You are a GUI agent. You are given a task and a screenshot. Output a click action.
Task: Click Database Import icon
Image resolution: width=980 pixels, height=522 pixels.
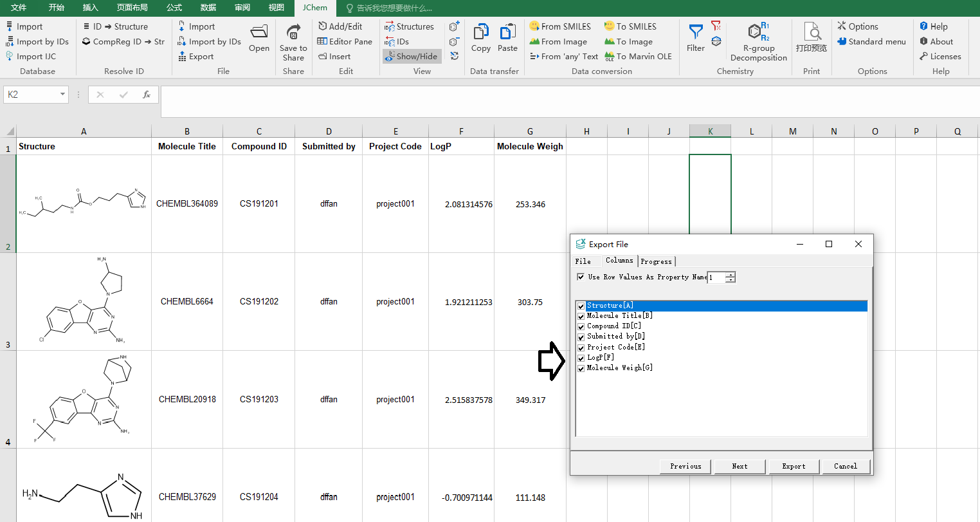(10, 26)
